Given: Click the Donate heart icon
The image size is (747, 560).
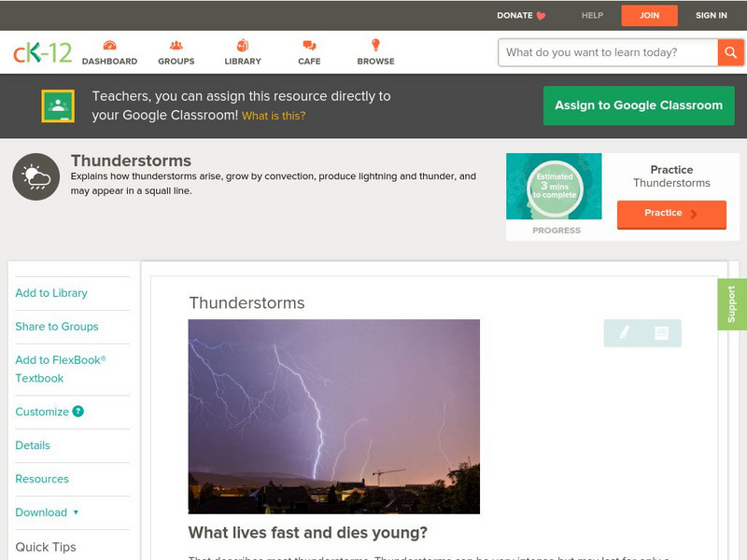Looking at the screenshot, I should pyautogui.click(x=541, y=16).
